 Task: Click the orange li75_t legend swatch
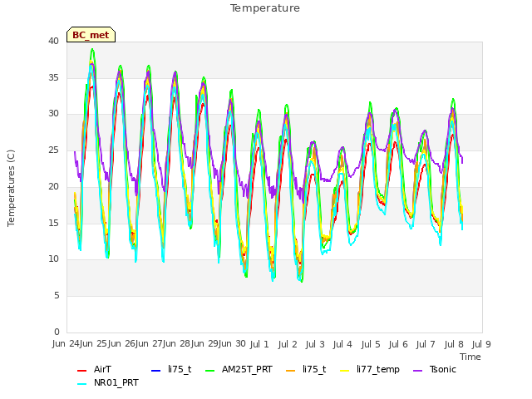290,371
